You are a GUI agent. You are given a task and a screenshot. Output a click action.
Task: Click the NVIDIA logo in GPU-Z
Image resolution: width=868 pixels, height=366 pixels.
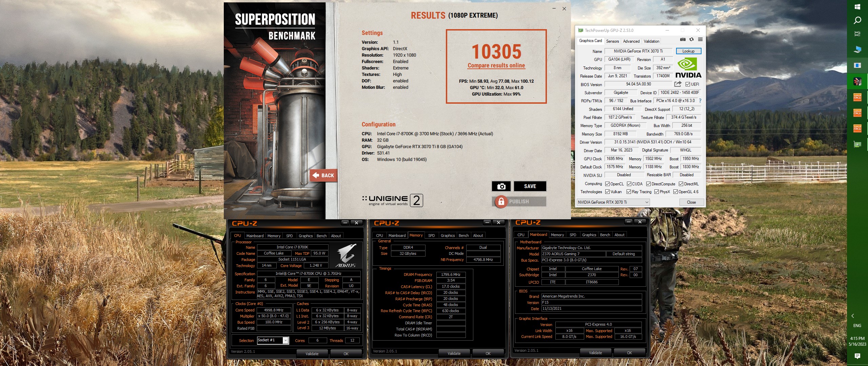688,68
